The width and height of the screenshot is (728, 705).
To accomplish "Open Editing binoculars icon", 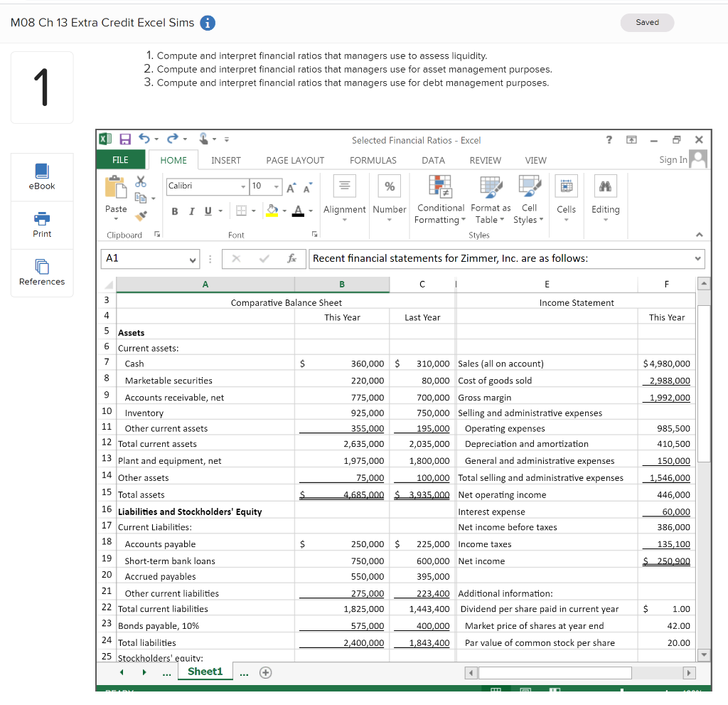I will click(x=606, y=186).
